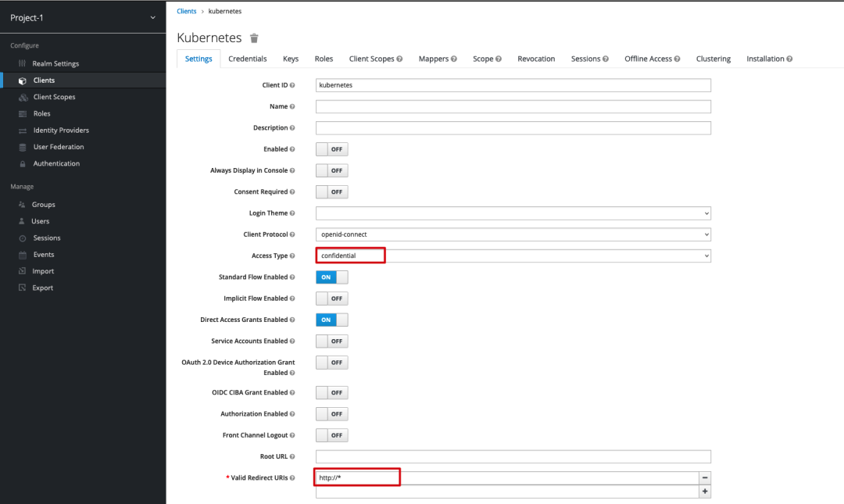The height and width of the screenshot is (504, 844).
Task: Open the Revocation tab
Action: coord(536,59)
